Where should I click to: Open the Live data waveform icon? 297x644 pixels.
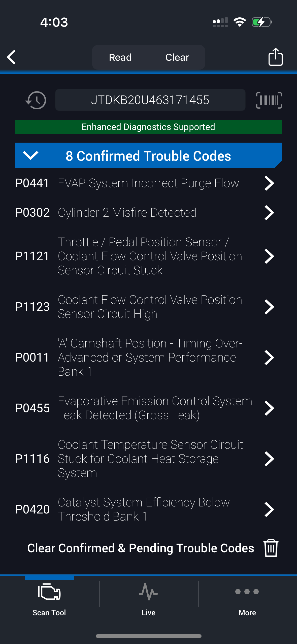click(x=148, y=592)
